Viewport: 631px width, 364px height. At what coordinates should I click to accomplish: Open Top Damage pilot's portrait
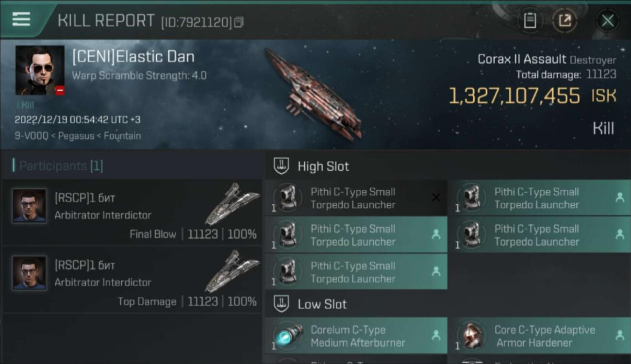pyautogui.click(x=29, y=273)
